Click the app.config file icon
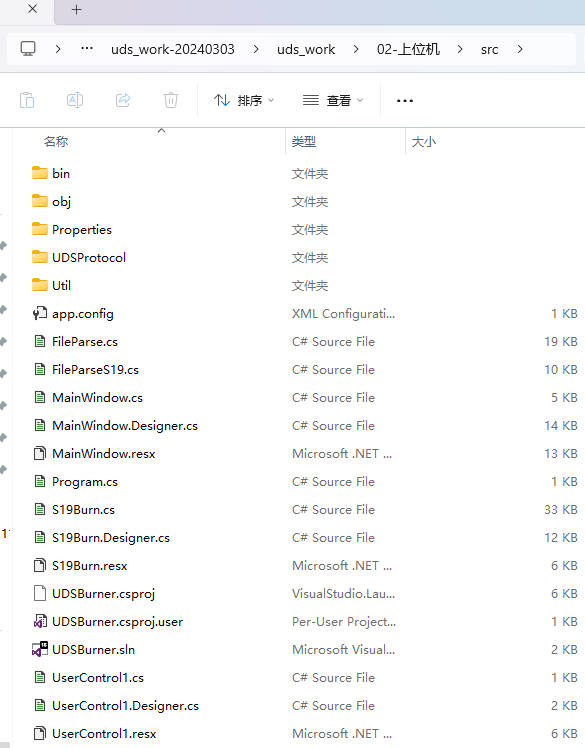585x748 pixels. (x=40, y=313)
